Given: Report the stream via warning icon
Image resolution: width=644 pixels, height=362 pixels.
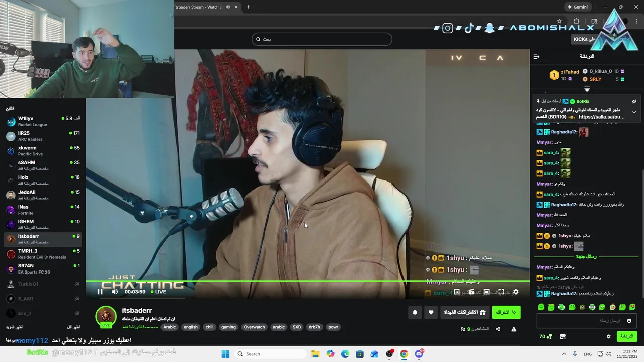Looking at the screenshot, I should (514, 329).
